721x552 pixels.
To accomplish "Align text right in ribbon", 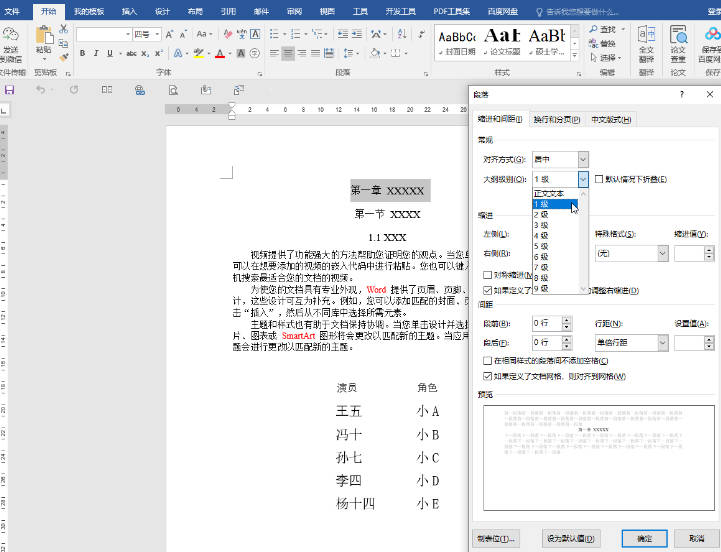I will 302,53.
